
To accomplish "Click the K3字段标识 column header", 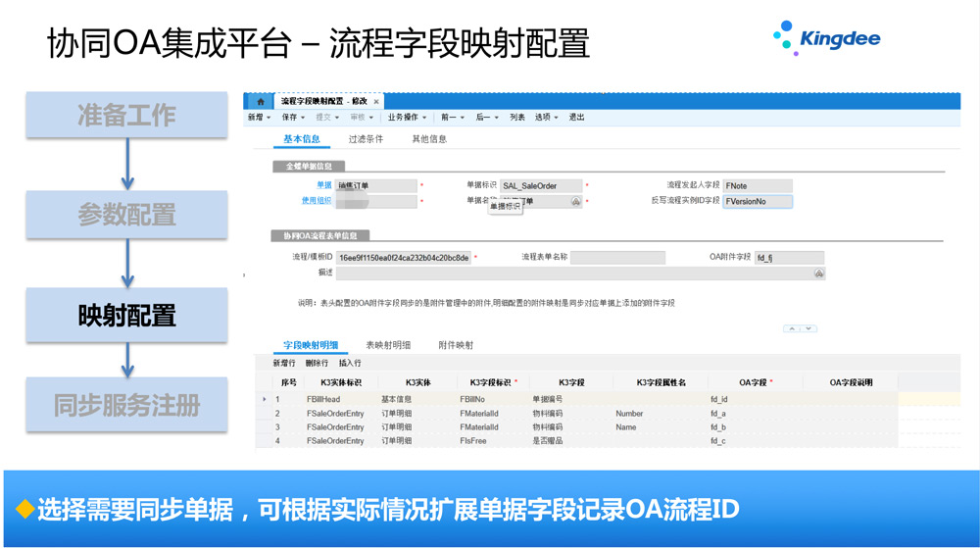I will (493, 382).
